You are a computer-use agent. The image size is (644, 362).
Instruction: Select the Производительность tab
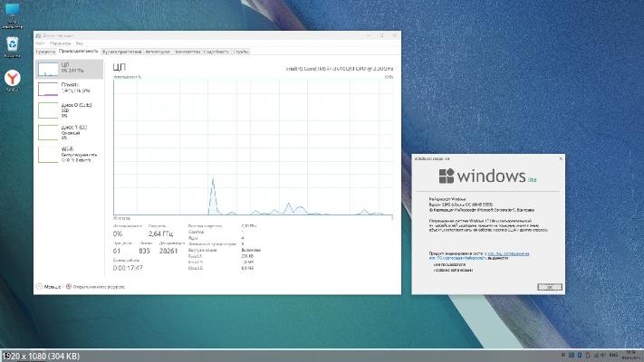[79, 52]
